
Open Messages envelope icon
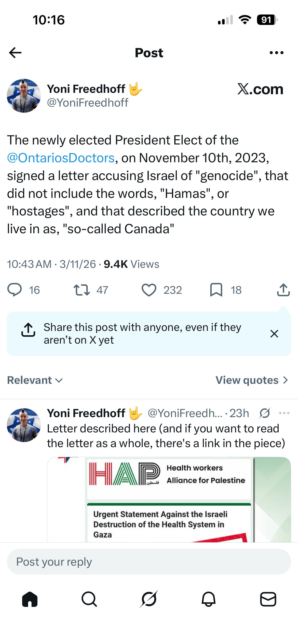click(268, 599)
